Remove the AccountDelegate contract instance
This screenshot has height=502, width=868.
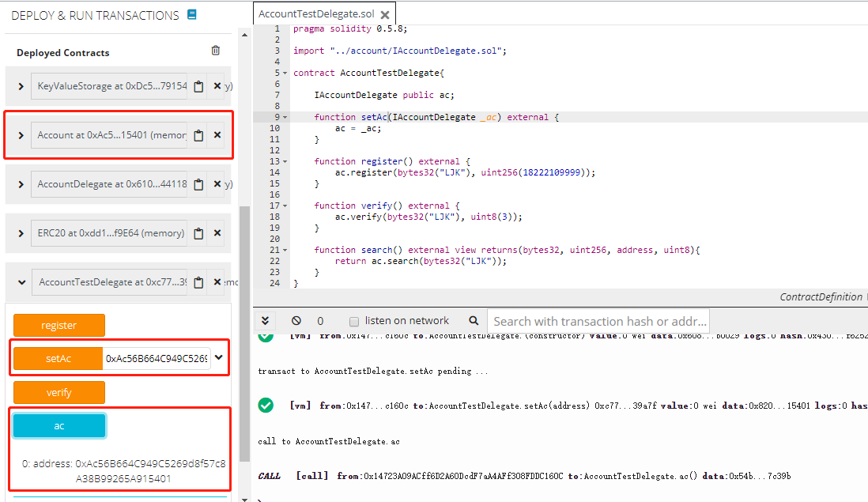[217, 183]
